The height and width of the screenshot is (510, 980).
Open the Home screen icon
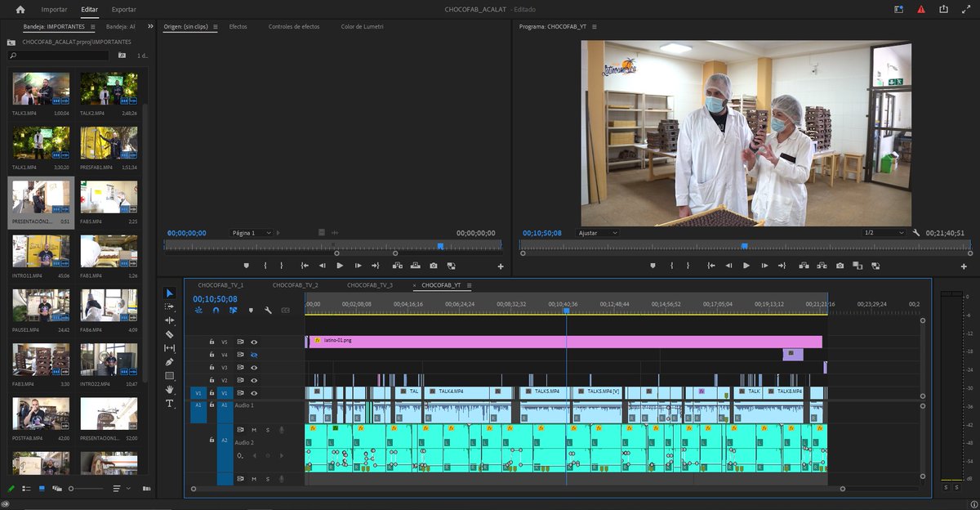click(20, 10)
